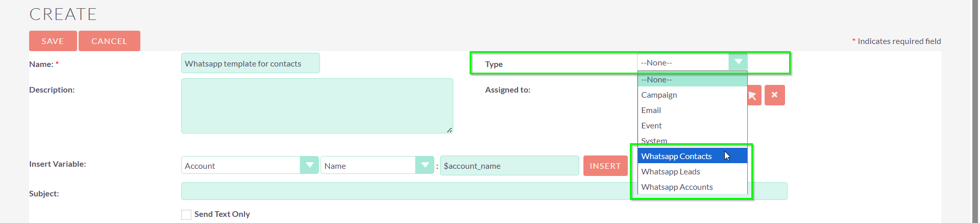The width and height of the screenshot is (980, 223).
Task: Select --None-- option in Type list
Action: [692, 80]
